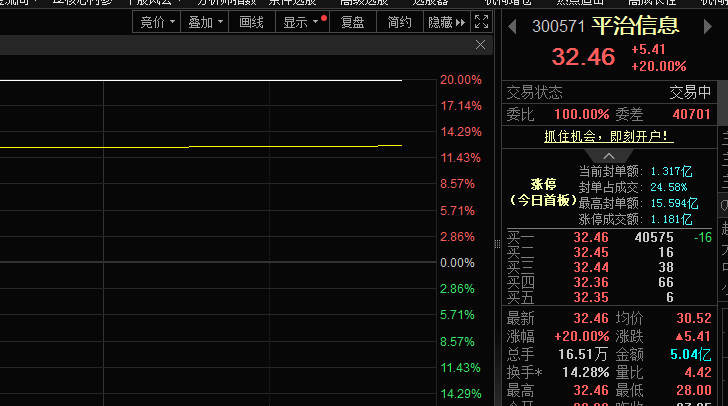Click the stock code 300571

pyautogui.click(x=558, y=26)
